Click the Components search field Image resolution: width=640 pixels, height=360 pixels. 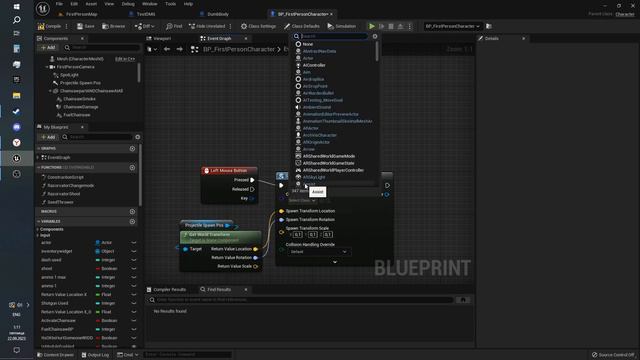click(x=102, y=48)
